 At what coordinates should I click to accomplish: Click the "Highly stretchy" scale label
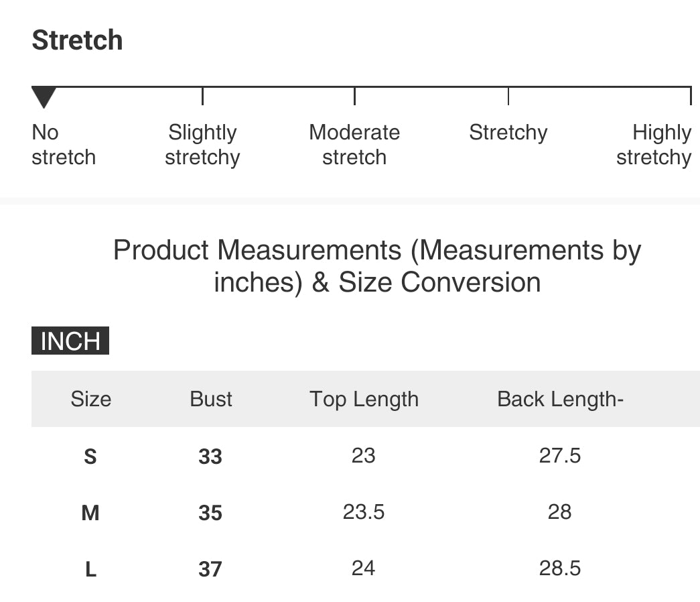654,145
